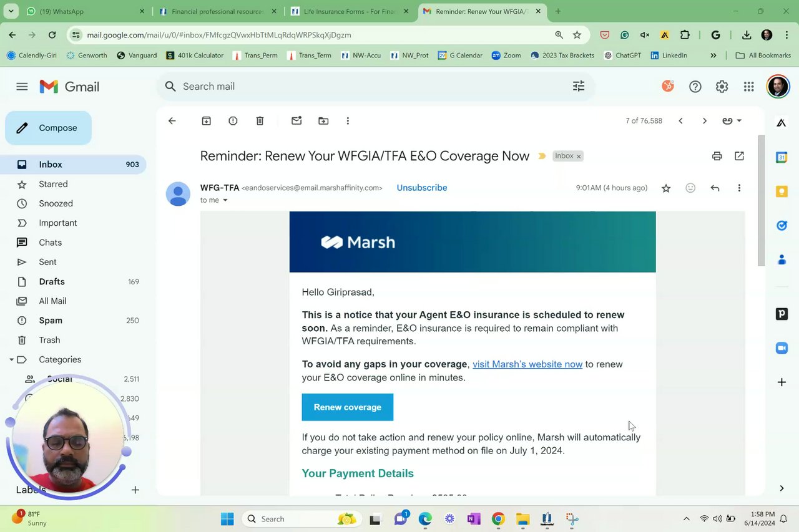Open the Google apps grid
Screen dimensions: 799x532
click(x=748, y=87)
